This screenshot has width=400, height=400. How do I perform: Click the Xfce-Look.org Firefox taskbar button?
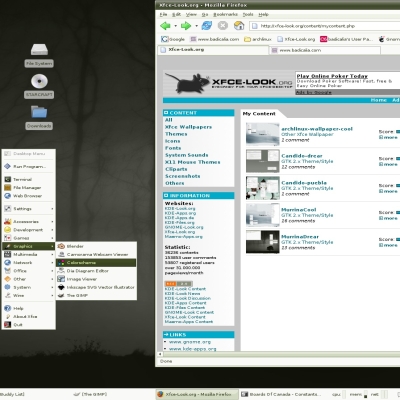click(x=197, y=394)
